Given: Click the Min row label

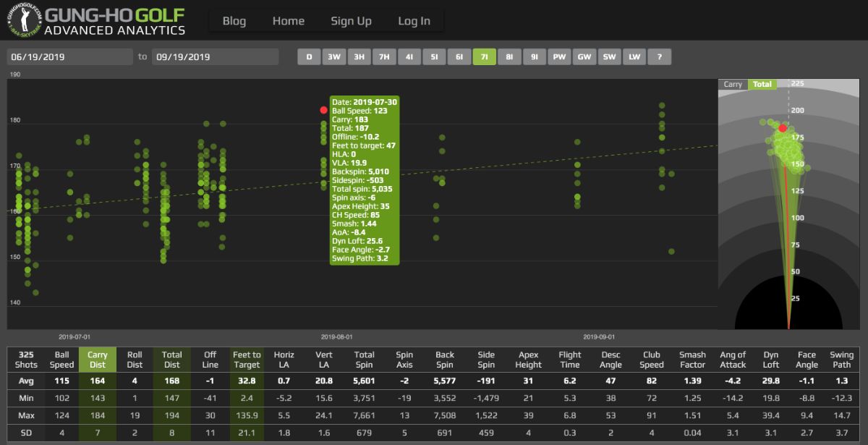Looking at the screenshot, I should tap(25, 398).
